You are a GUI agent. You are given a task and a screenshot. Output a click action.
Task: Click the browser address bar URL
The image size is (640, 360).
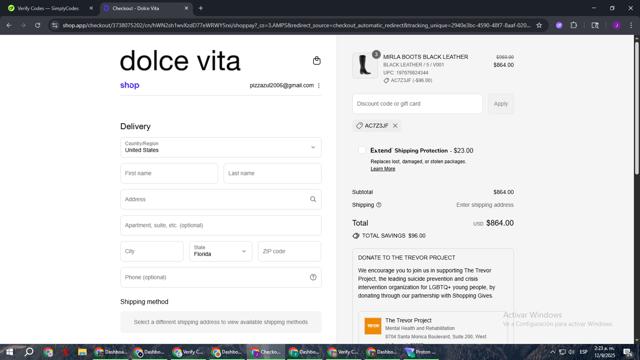click(296, 25)
